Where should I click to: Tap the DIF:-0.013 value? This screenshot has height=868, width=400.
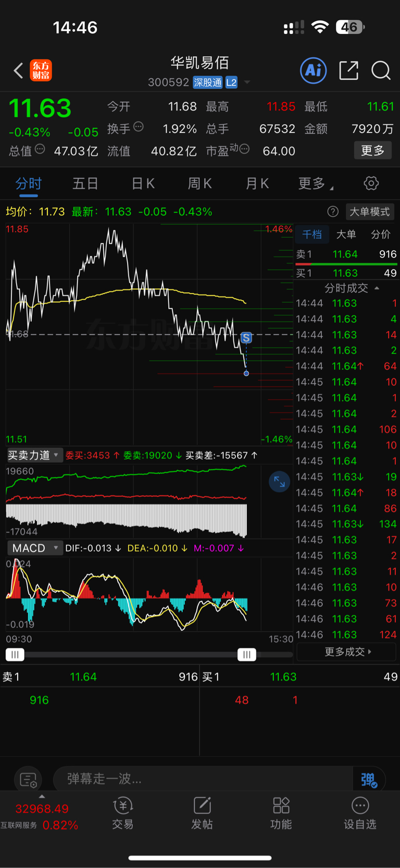pyautogui.click(x=93, y=548)
